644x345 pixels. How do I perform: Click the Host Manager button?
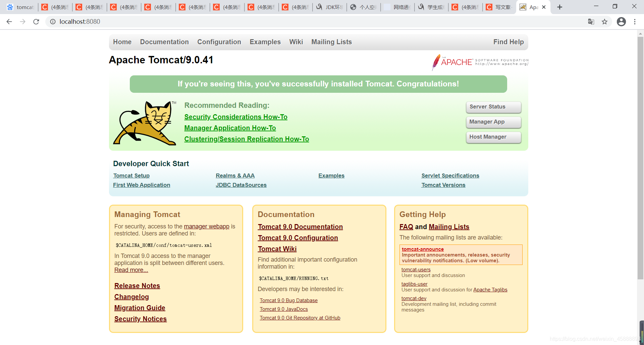pos(493,137)
